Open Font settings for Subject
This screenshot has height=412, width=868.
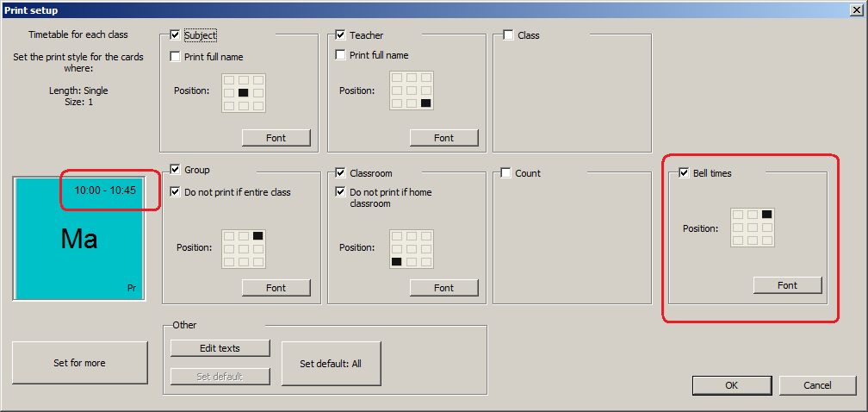(x=276, y=138)
